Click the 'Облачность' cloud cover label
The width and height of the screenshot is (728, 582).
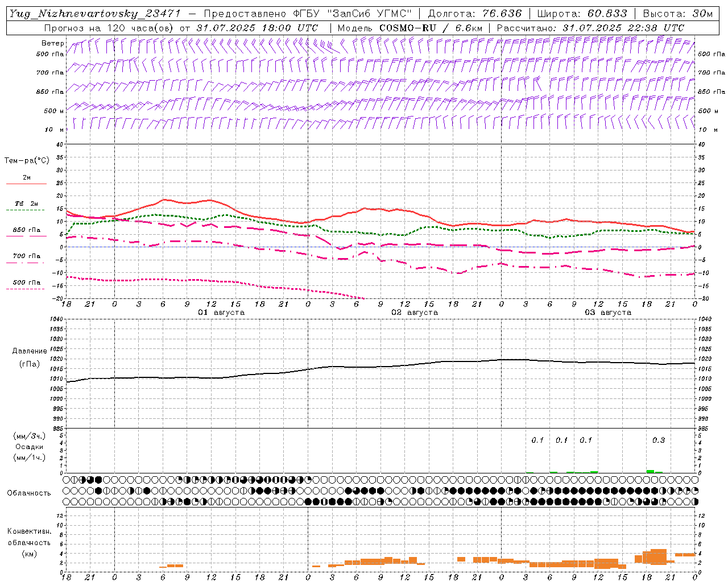[x=29, y=493]
